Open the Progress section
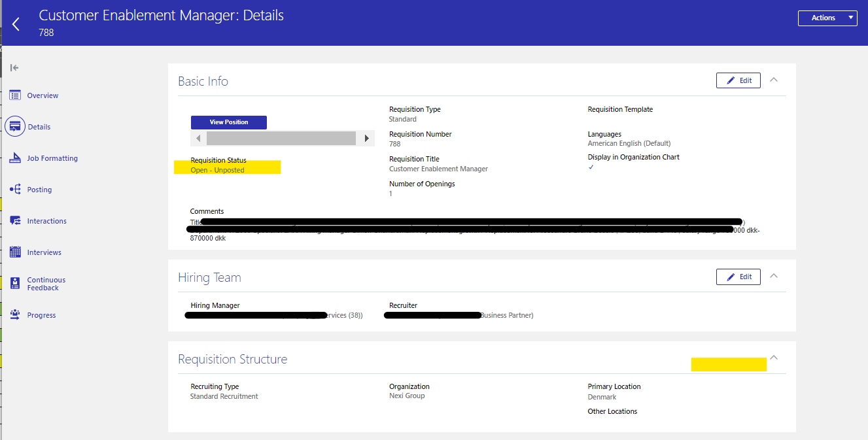This screenshot has height=440, width=868. tap(41, 314)
